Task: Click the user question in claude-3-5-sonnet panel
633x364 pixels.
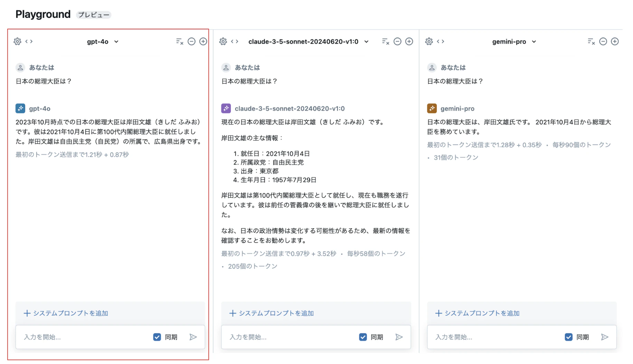Action: click(x=249, y=81)
